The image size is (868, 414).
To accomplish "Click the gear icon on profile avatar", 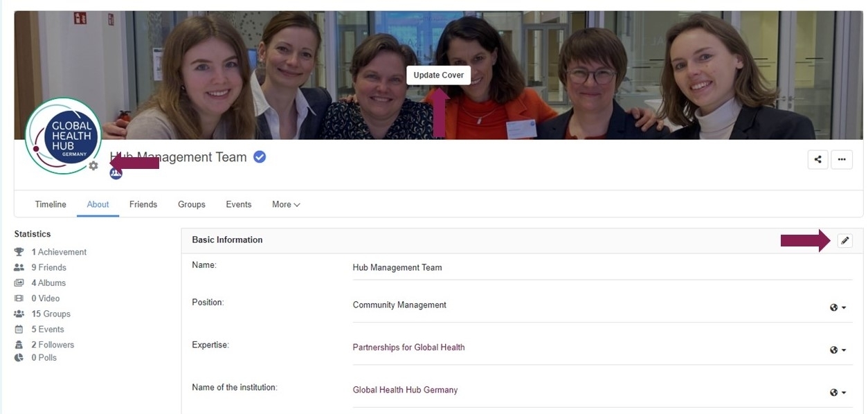I will (x=93, y=166).
